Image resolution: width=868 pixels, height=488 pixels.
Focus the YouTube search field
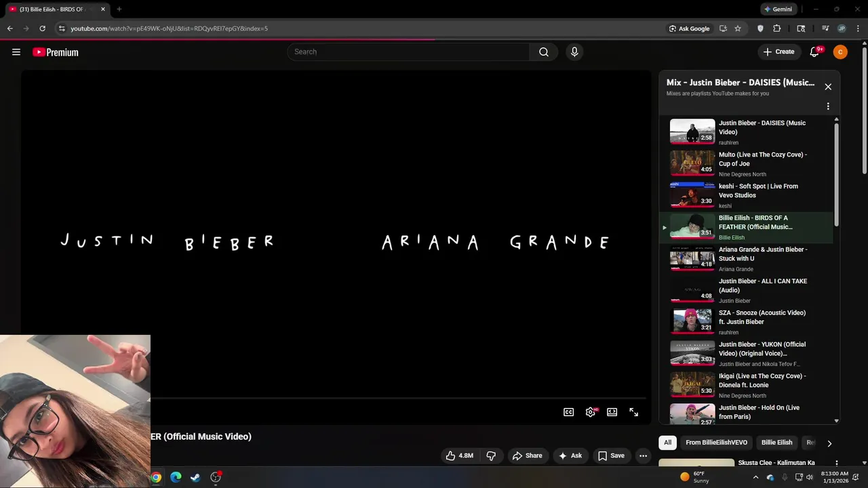pyautogui.click(x=409, y=52)
